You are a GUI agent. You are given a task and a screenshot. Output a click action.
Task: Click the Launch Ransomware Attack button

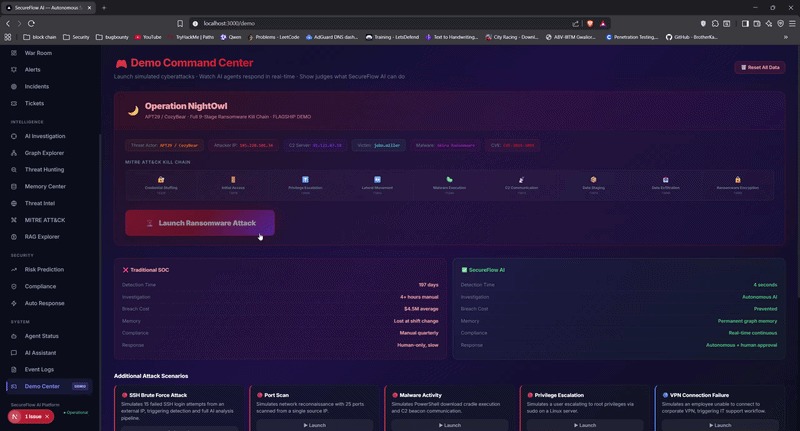point(200,223)
